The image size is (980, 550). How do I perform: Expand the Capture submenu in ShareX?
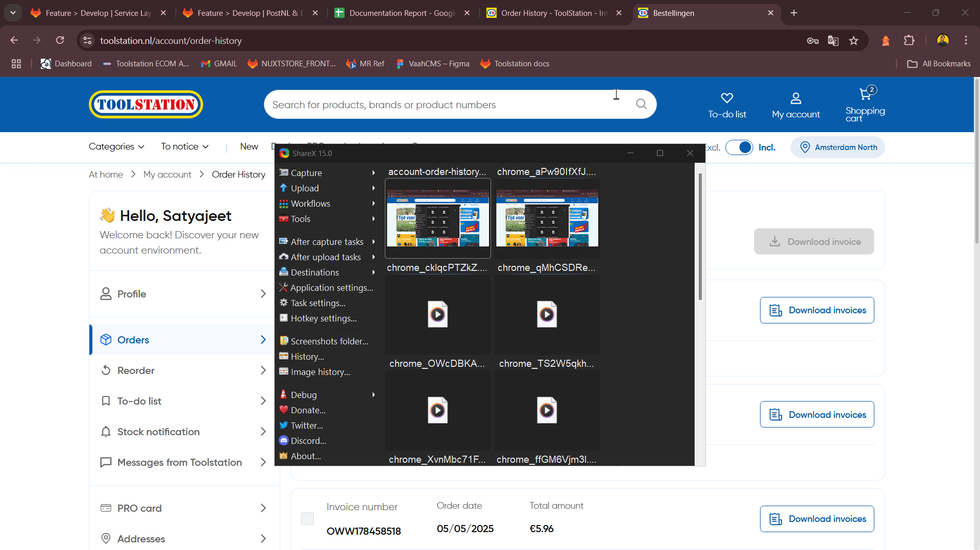point(306,172)
